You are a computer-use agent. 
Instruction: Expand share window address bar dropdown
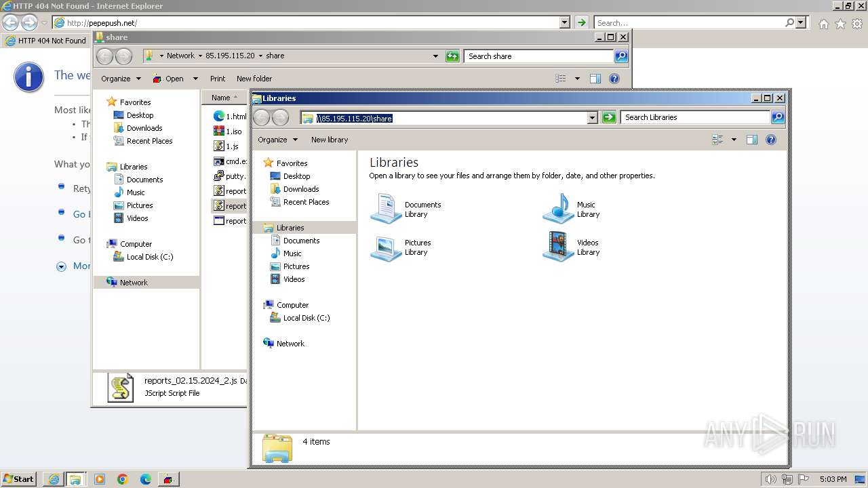435,56
